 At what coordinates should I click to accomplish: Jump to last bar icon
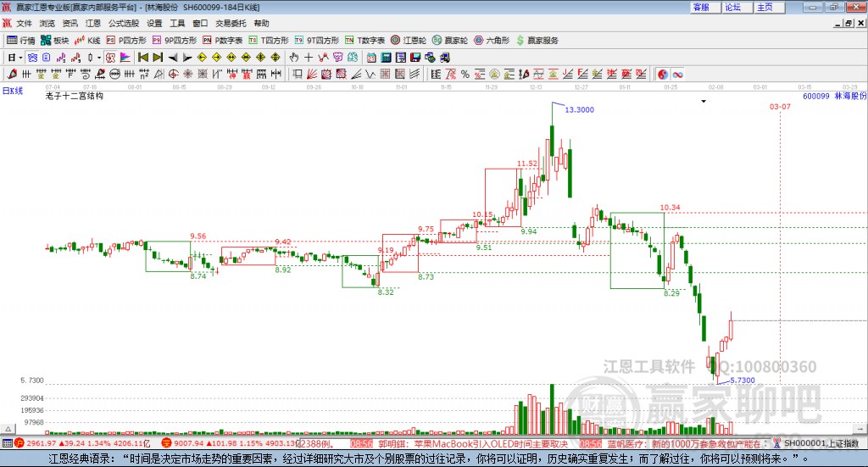158,58
